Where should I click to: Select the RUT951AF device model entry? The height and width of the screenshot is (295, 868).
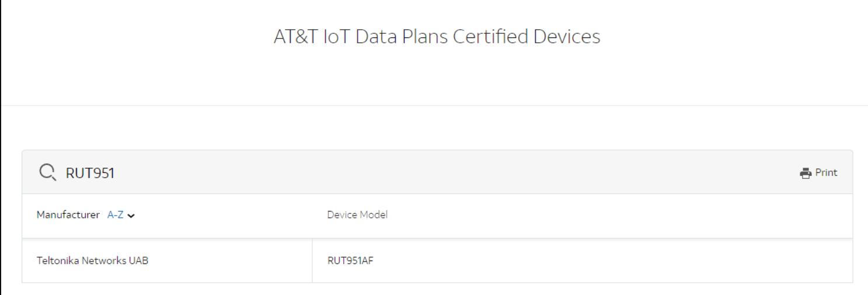(350, 261)
